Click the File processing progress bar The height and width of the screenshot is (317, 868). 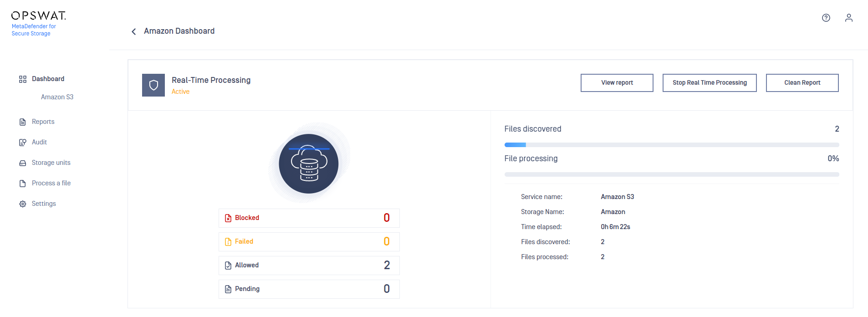[x=672, y=174]
